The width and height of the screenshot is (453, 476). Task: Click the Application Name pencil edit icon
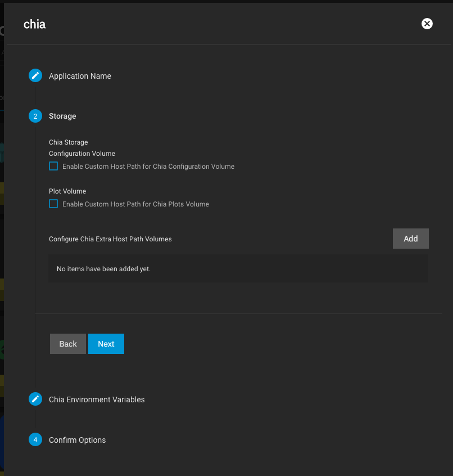tap(35, 75)
